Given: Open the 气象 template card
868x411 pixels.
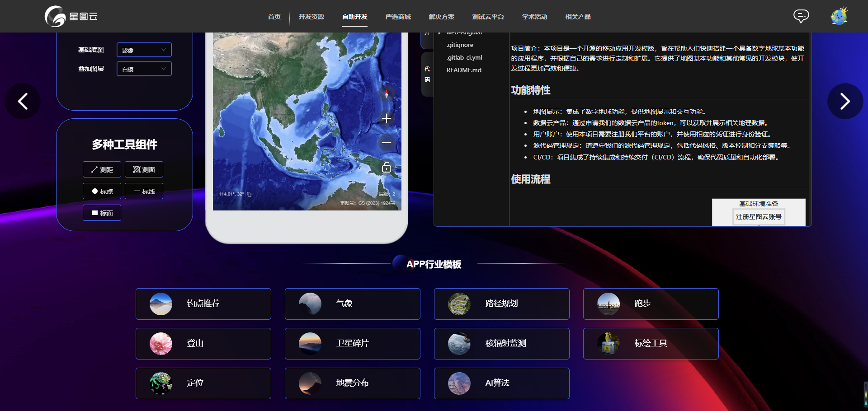Looking at the screenshot, I should click(353, 304).
